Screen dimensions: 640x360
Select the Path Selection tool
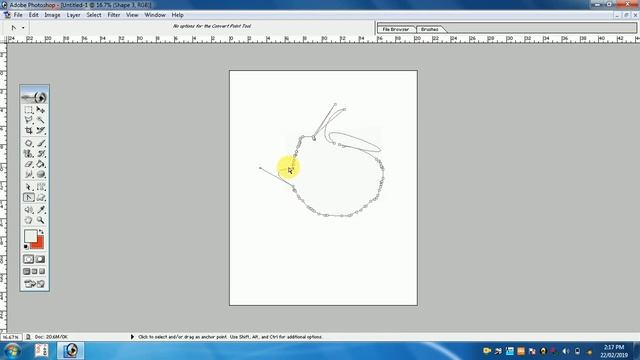pyautogui.click(x=29, y=187)
